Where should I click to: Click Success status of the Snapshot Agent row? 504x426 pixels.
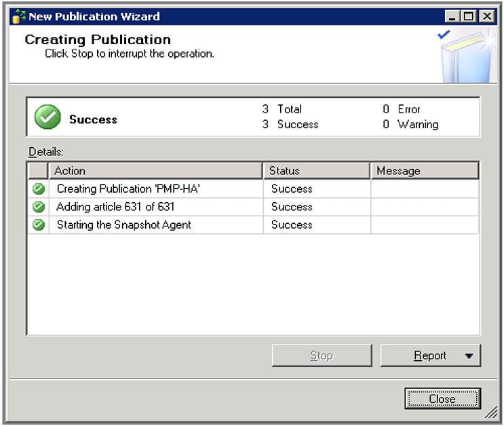pyautogui.click(x=292, y=225)
